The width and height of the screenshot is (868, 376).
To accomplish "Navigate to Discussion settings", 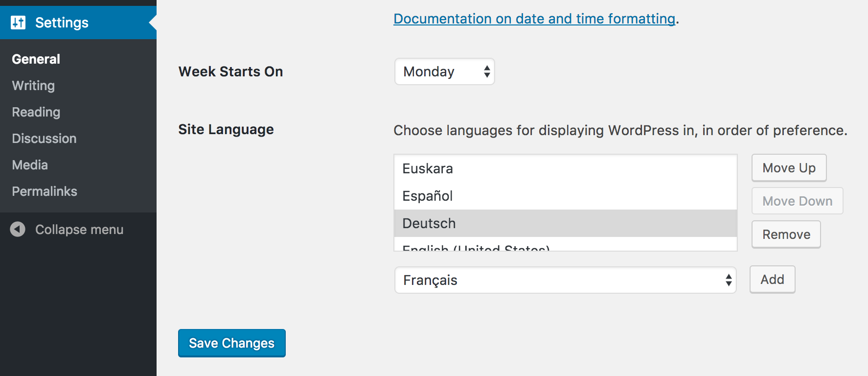I will (x=44, y=139).
